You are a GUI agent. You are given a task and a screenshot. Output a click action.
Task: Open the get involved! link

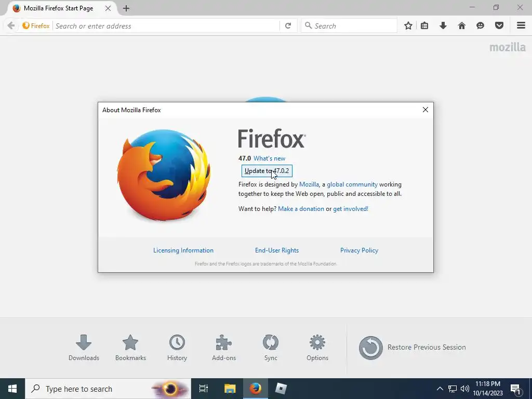point(351,209)
